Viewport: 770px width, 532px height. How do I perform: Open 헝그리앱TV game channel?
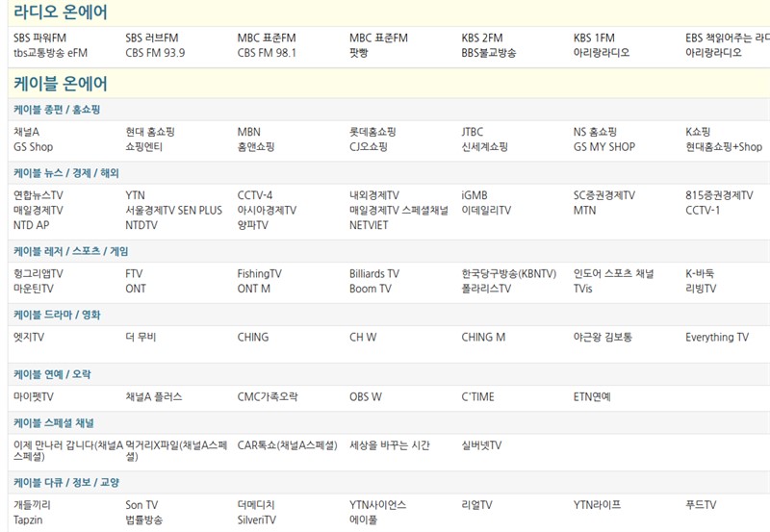coord(38,273)
